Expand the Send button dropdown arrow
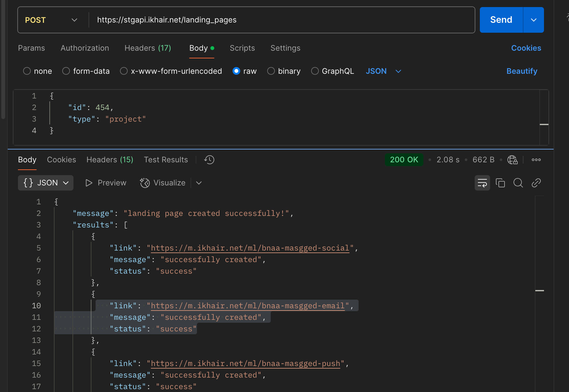The width and height of the screenshot is (569, 392). (x=534, y=20)
